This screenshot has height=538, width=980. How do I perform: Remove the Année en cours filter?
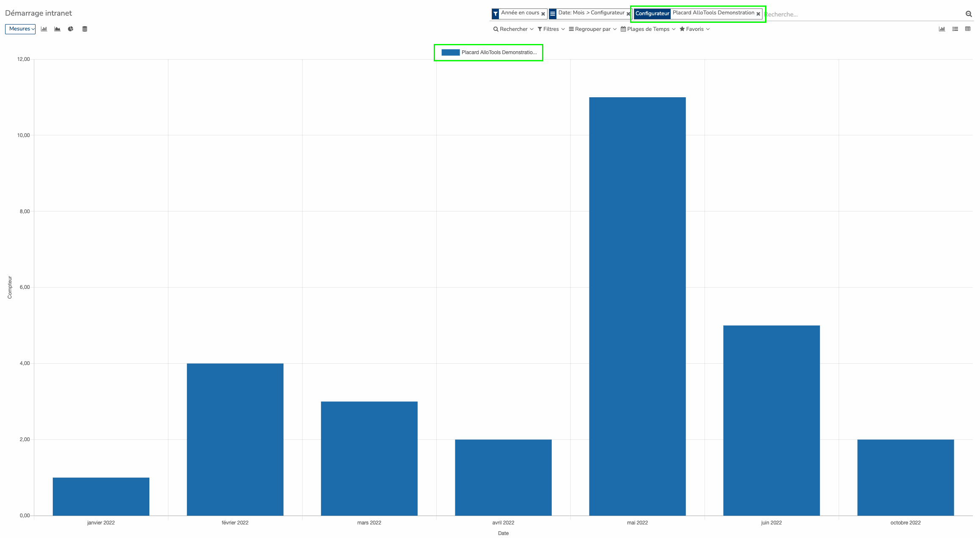[543, 14]
